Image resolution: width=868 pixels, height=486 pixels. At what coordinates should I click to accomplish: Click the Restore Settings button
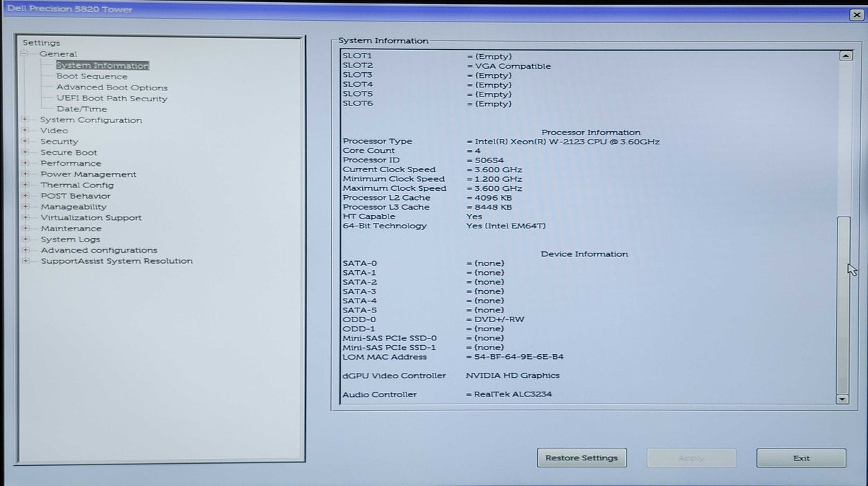point(581,458)
